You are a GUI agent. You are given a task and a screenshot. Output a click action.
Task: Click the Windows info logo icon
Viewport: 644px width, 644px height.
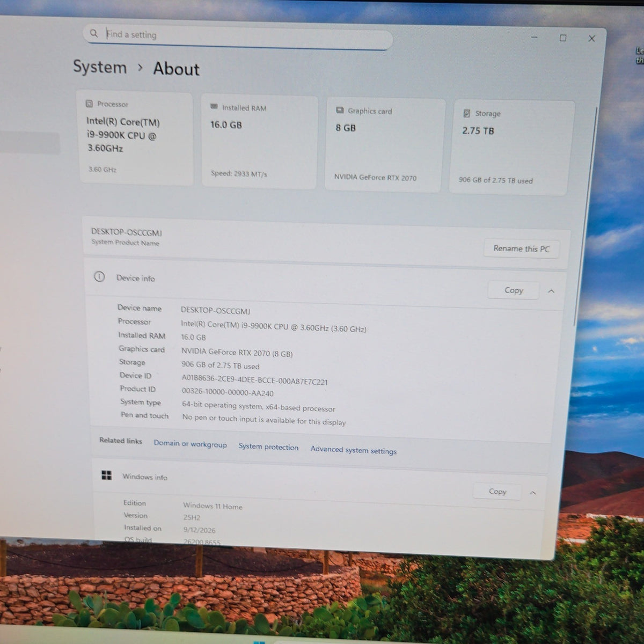pos(107,475)
